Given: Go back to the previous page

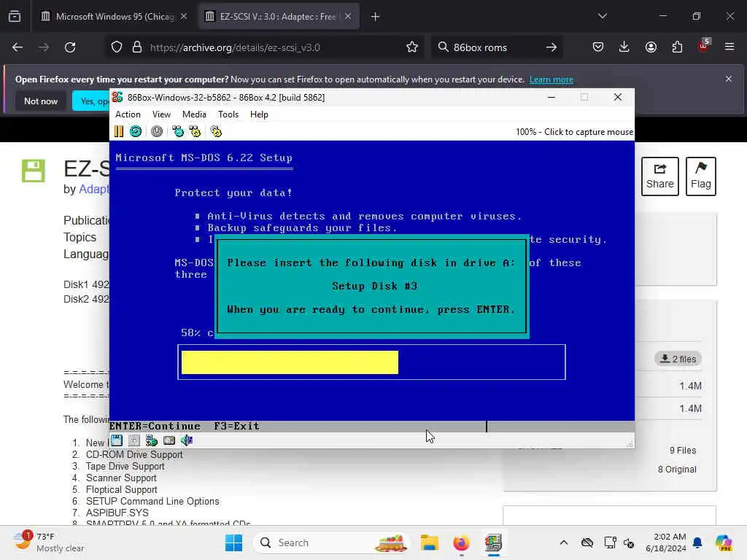Looking at the screenshot, I should [18, 47].
